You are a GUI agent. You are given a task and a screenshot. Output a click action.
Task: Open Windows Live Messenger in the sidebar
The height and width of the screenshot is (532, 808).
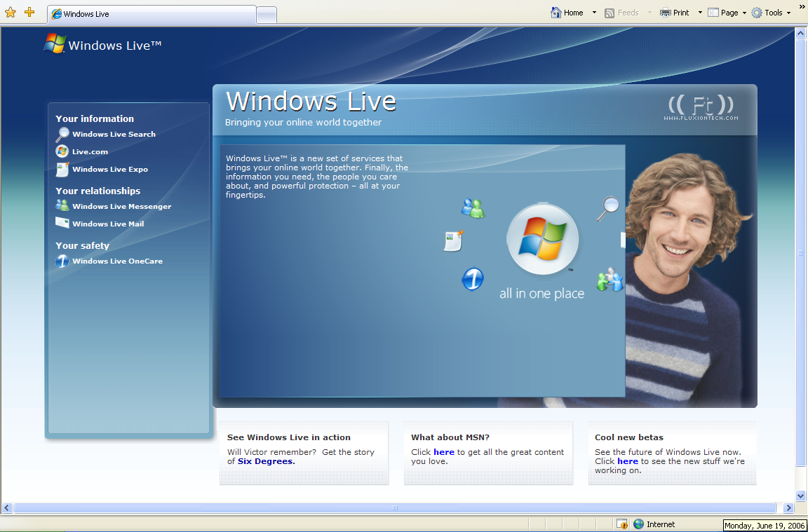121,206
